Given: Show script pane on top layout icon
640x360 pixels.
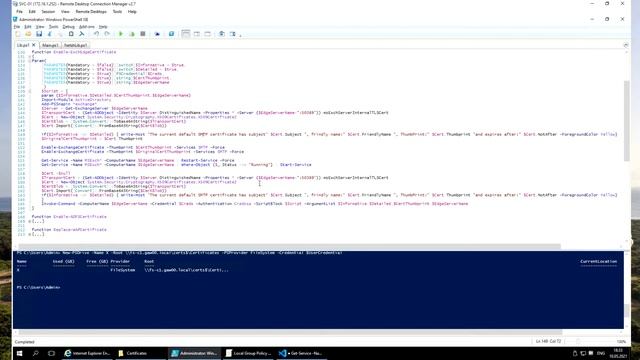Looking at the screenshot, I should pos(186,34).
